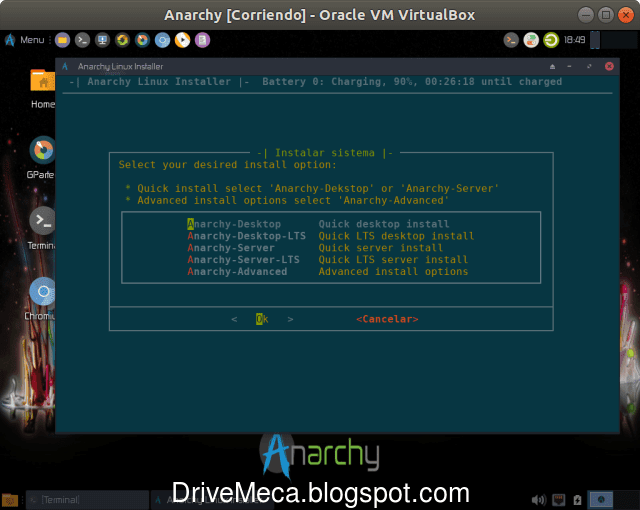Open GParted desktop shortcut

(41, 157)
